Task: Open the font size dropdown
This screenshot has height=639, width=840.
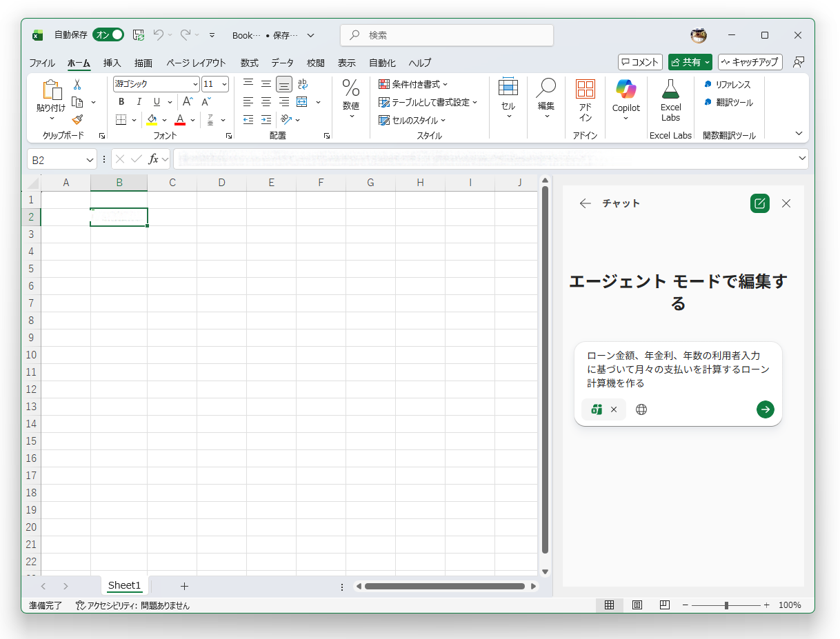Action: [x=225, y=83]
